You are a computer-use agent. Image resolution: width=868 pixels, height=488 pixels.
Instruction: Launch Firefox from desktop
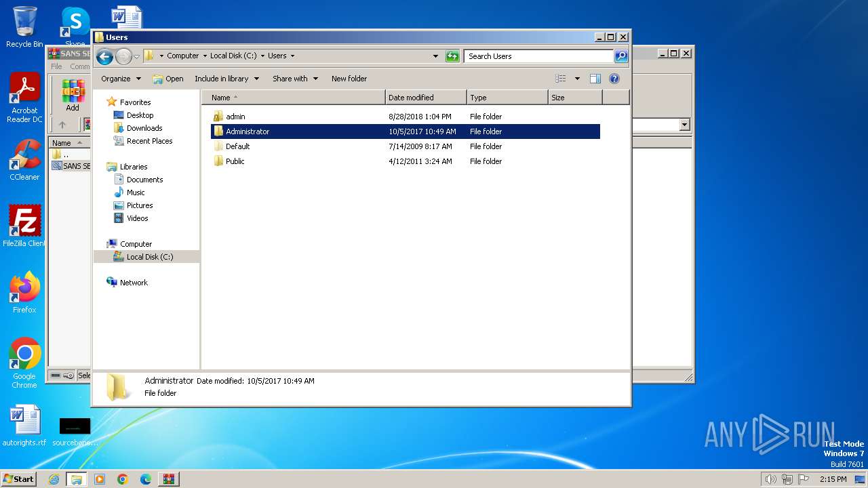[x=24, y=293]
